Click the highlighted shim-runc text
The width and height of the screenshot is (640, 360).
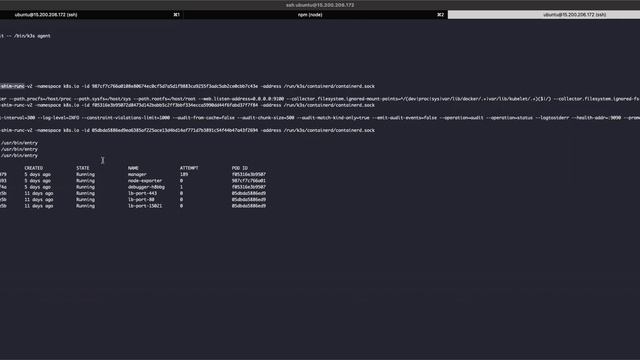(x=12, y=87)
